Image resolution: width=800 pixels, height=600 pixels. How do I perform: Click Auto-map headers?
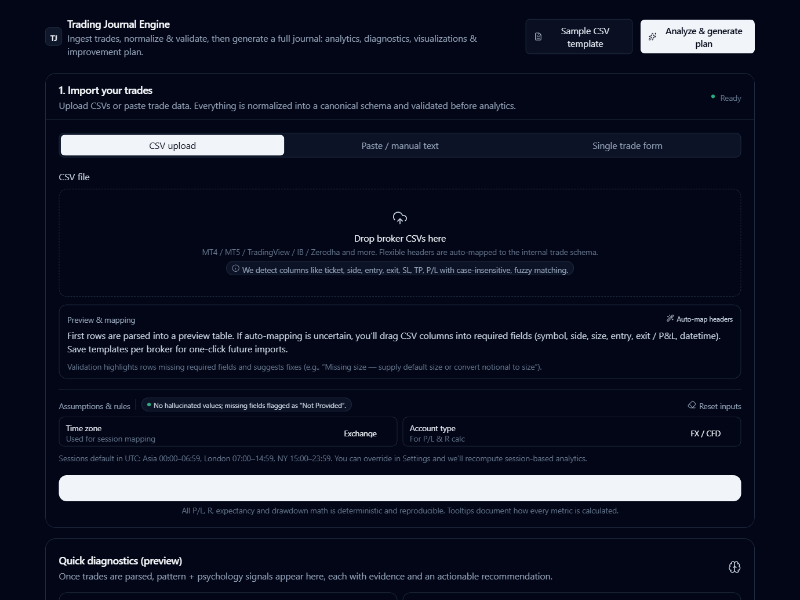[704, 319]
